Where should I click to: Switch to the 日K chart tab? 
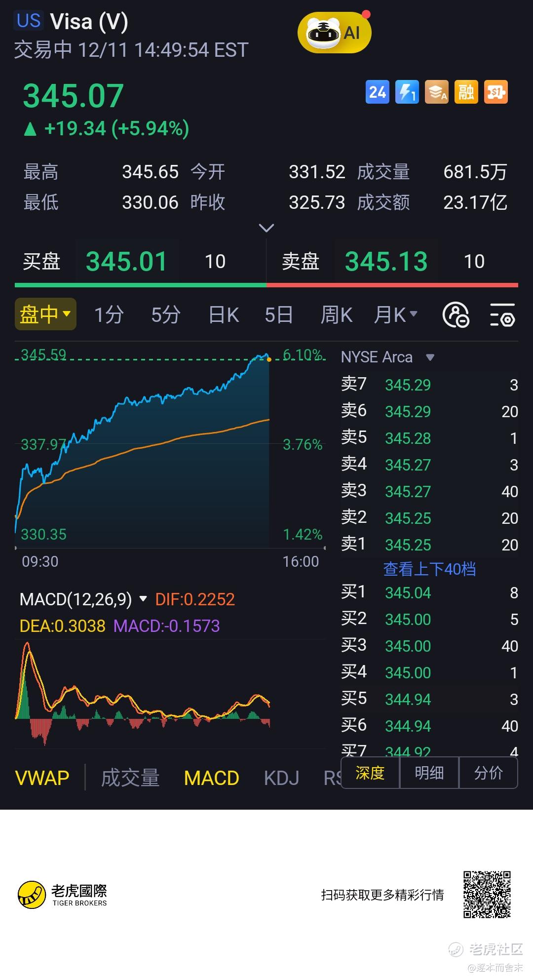(x=224, y=314)
